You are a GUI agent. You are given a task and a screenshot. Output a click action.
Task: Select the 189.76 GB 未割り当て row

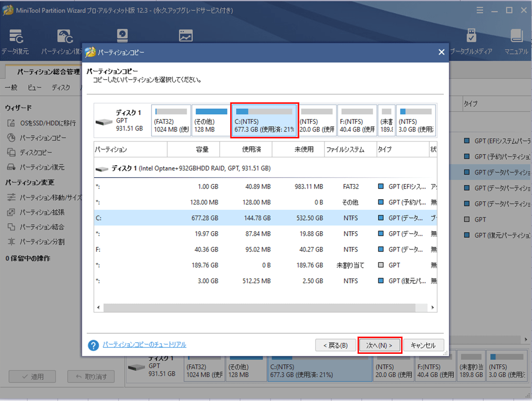(266, 265)
